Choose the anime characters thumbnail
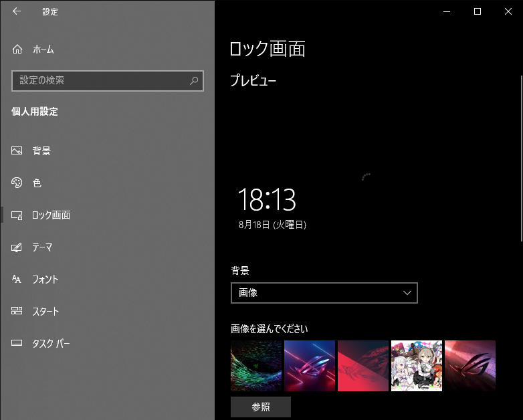The width and height of the screenshot is (523, 420). (417, 366)
